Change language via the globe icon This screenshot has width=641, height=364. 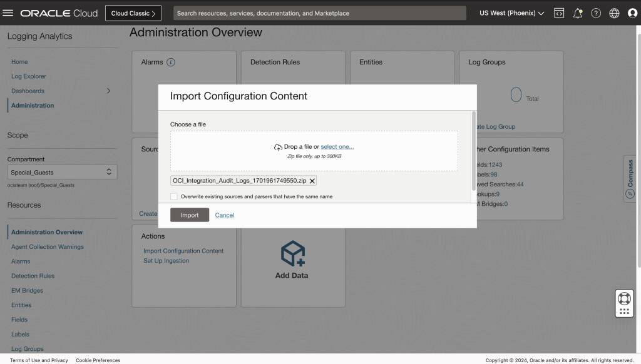tap(614, 13)
